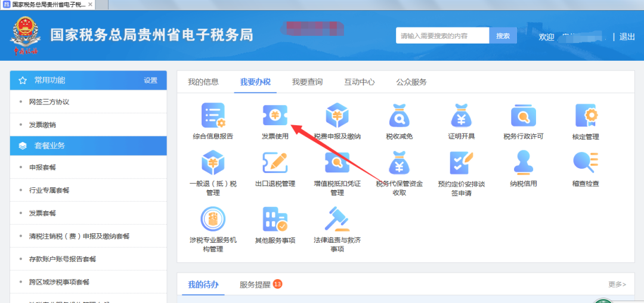The image size is (644, 303).
Task: Click the layers icon beside 套餐业务
Action: click(x=23, y=146)
